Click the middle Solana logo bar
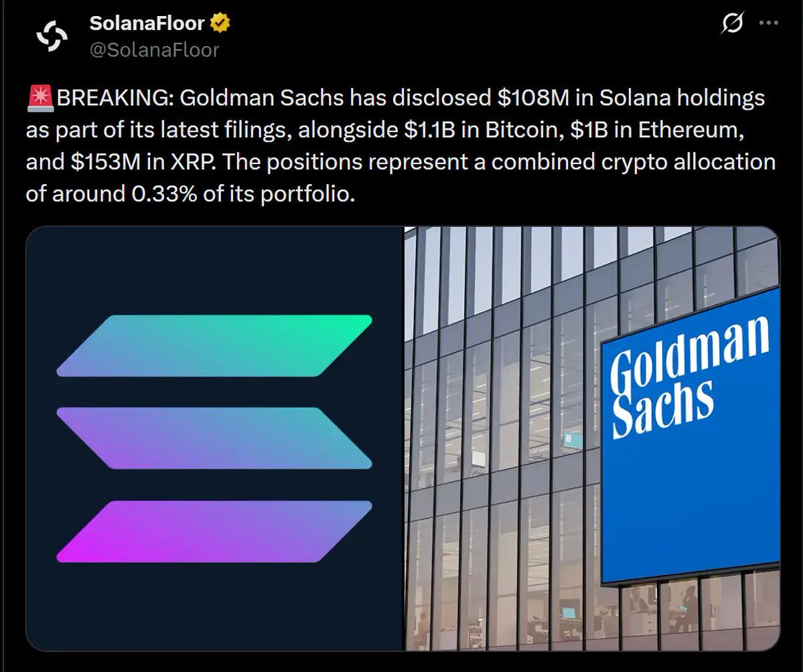The height and width of the screenshot is (672, 803). click(214, 438)
